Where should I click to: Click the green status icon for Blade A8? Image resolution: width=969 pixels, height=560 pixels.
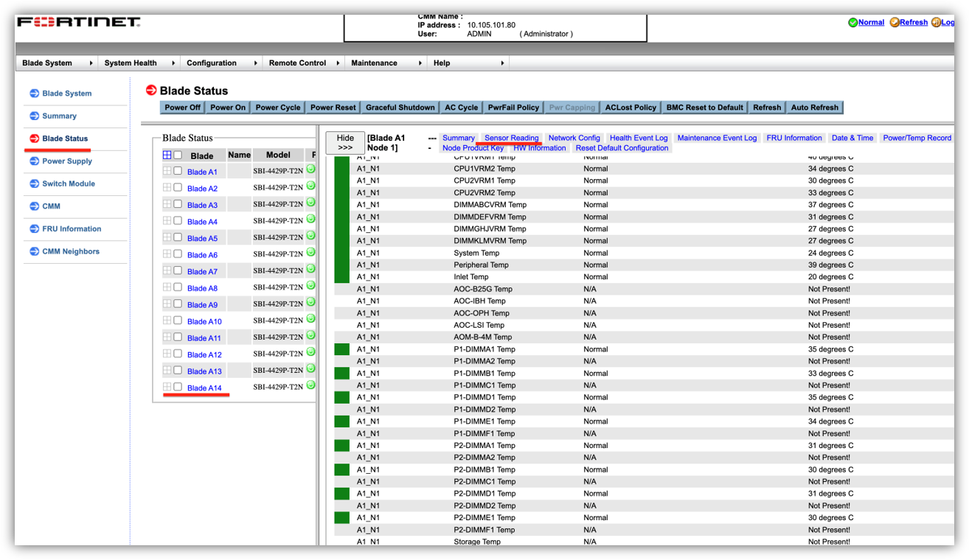tap(311, 285)
